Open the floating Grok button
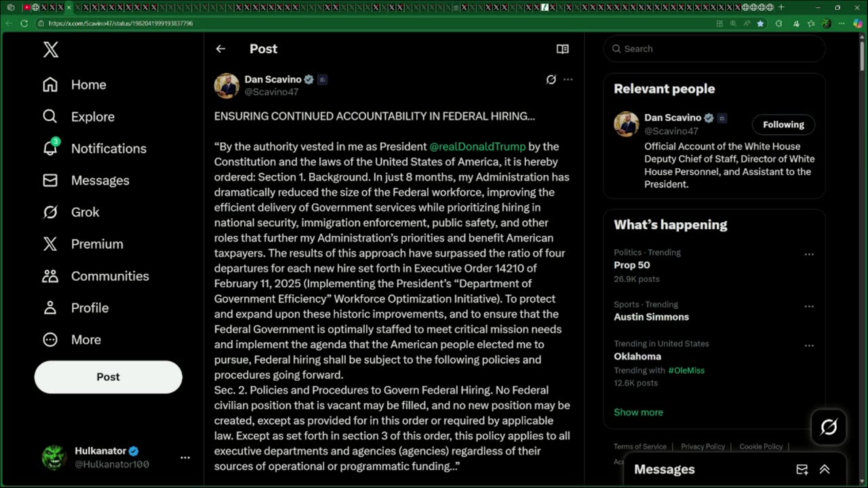Image resolution: width=868 pixels, height=488 pixels. (829, 427)
